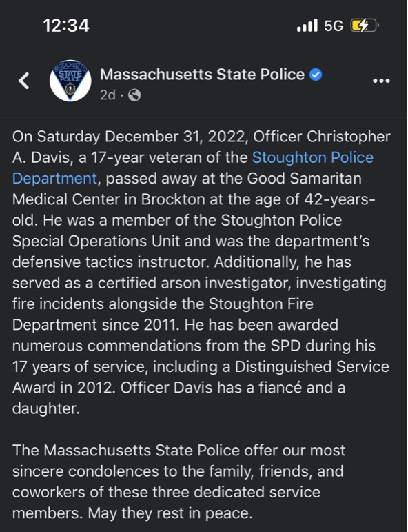
Task: Go back using the left chevron arrow
Action: click(24, 81)
